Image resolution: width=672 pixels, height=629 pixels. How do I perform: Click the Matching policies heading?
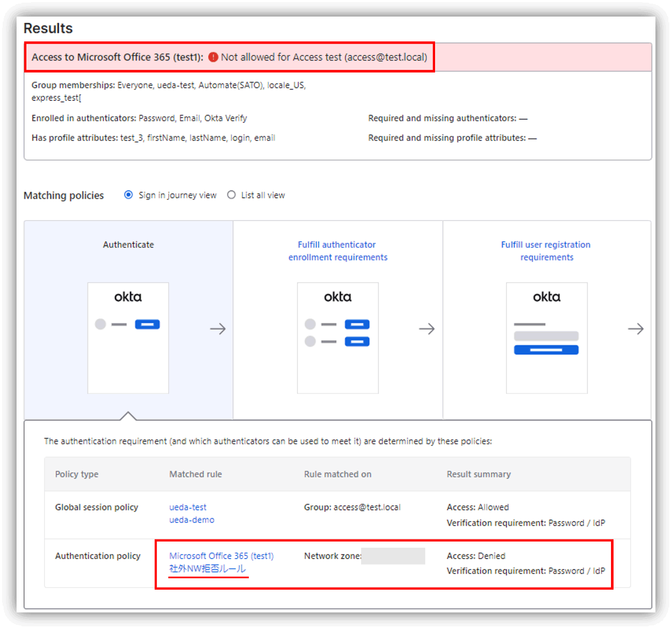64,196
